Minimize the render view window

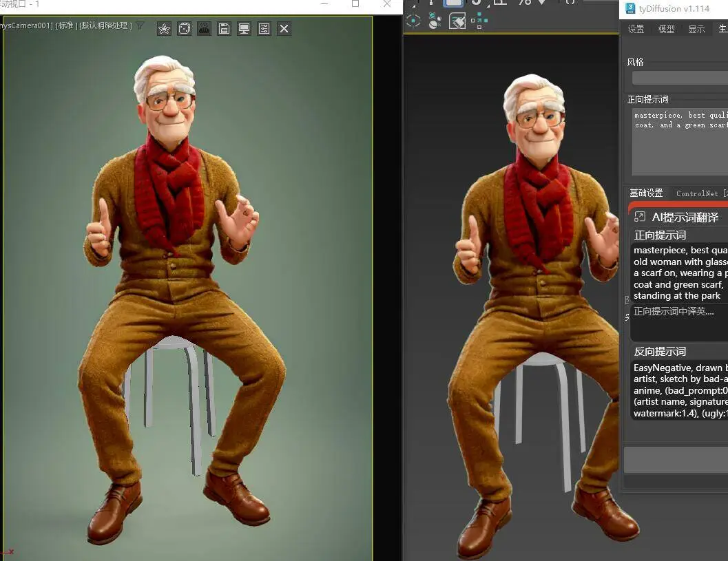coord(324,3)
